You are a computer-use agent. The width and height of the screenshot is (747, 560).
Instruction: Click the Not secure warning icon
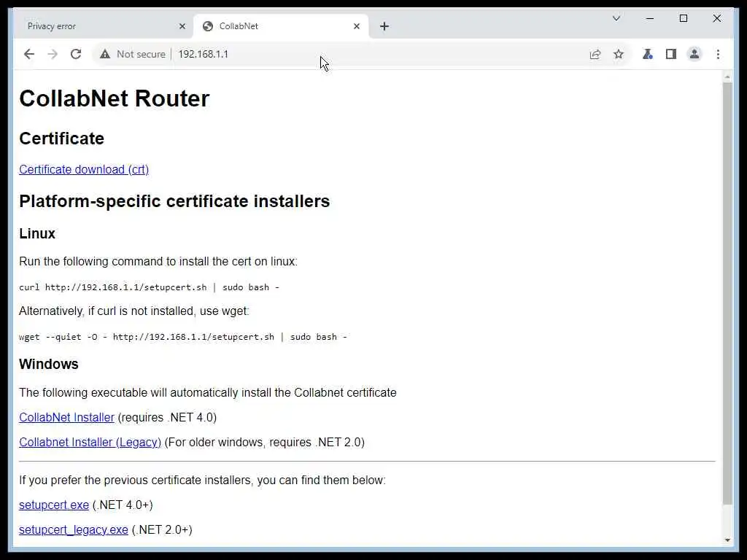click(105, 54)
